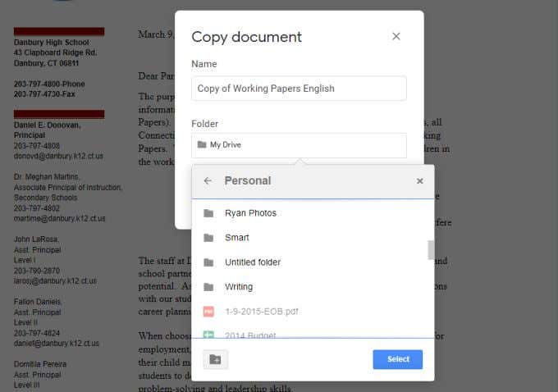Viewport: 558px width, 392px height.
Task: Click the document Name input field
Action: pyautogui.click(x=299, y=89)
